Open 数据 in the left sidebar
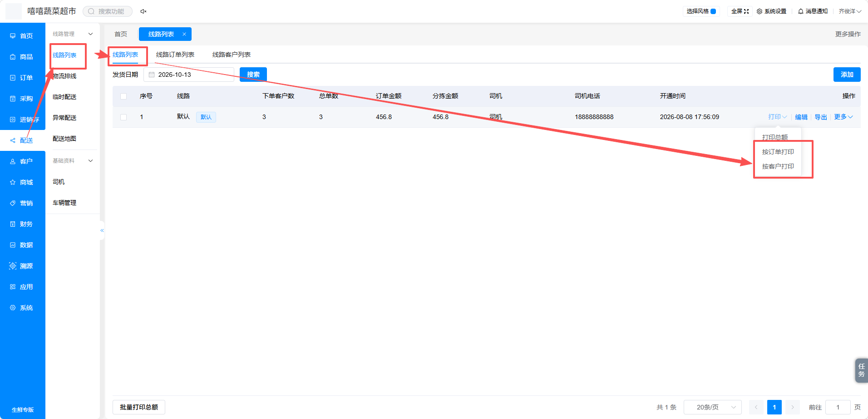Screen dimensions: 868x419 (22, 245)
